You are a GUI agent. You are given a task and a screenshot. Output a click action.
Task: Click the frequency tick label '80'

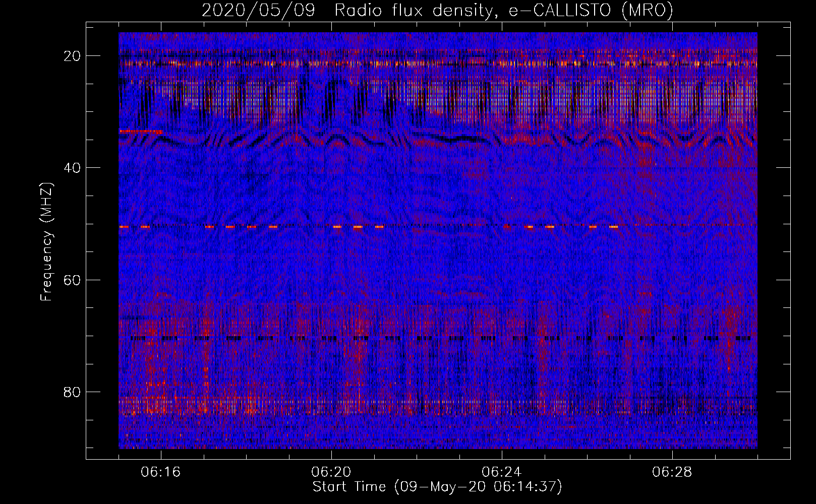point(73,392)
